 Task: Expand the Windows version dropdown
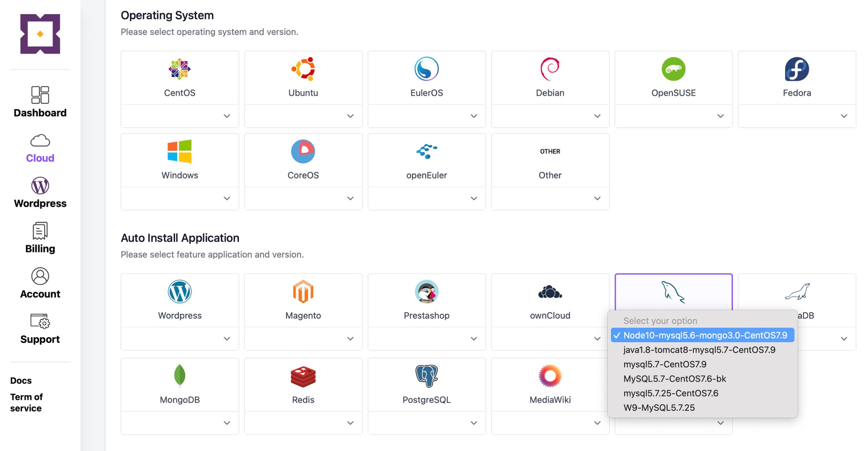click(x=179, y=199)
